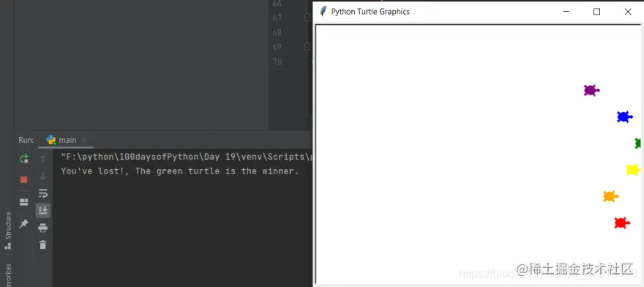Click the blue turtle in the Turtle window
The image size is (644, 287).
point(624,116)
